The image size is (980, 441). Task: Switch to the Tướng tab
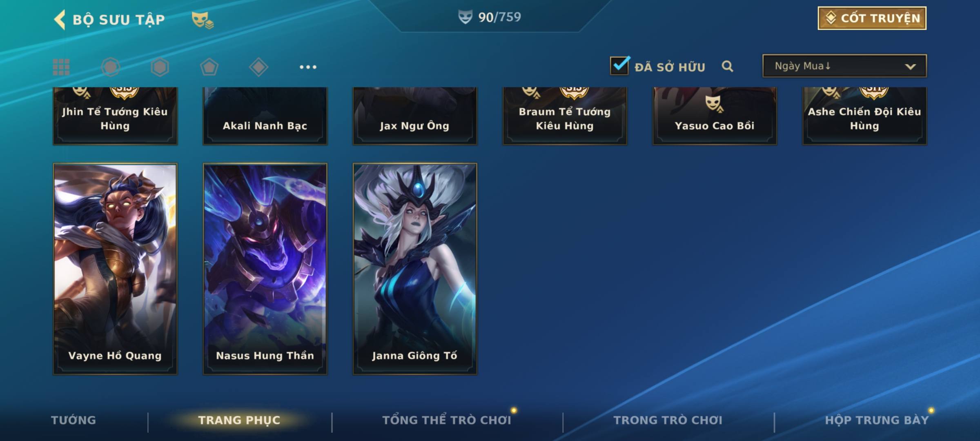(73, 420)
